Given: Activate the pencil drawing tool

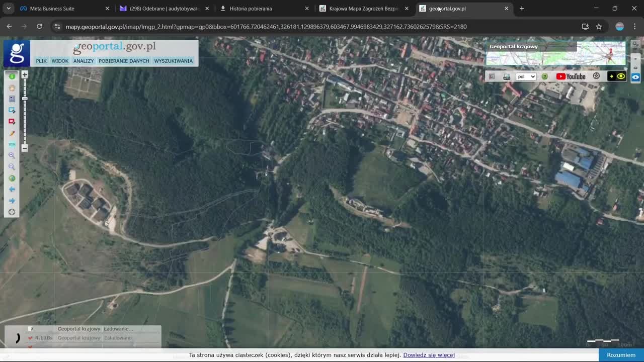Looking at the screenshot, I should pos(12,133).
